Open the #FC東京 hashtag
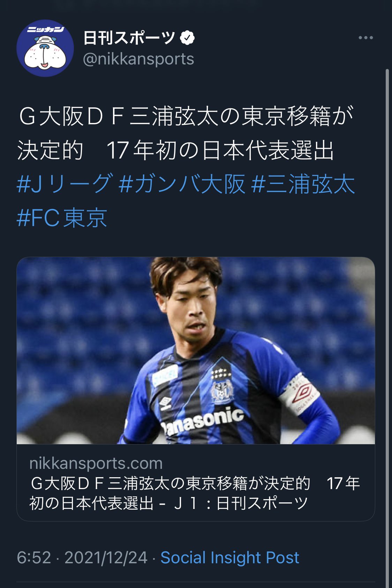392x588 pixels. tap(62, 218)
